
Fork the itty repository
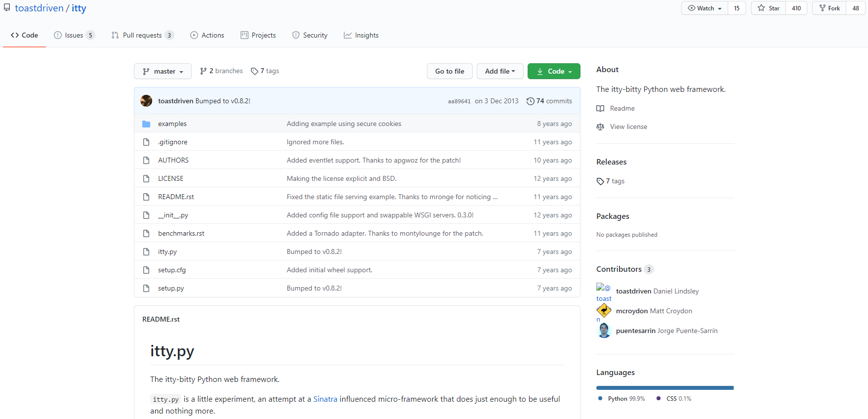(829, 8)
